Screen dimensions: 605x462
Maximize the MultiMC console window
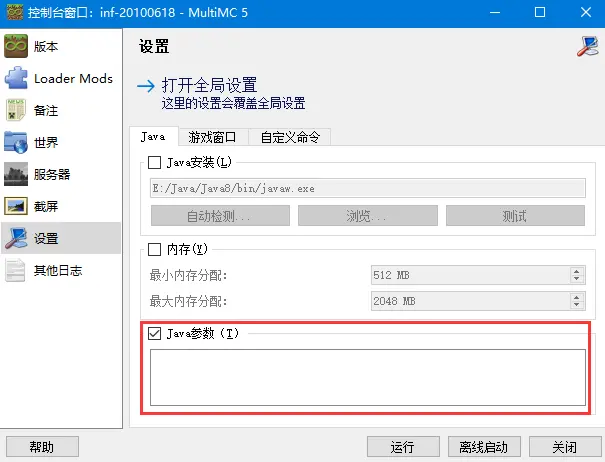pos(540,13)
